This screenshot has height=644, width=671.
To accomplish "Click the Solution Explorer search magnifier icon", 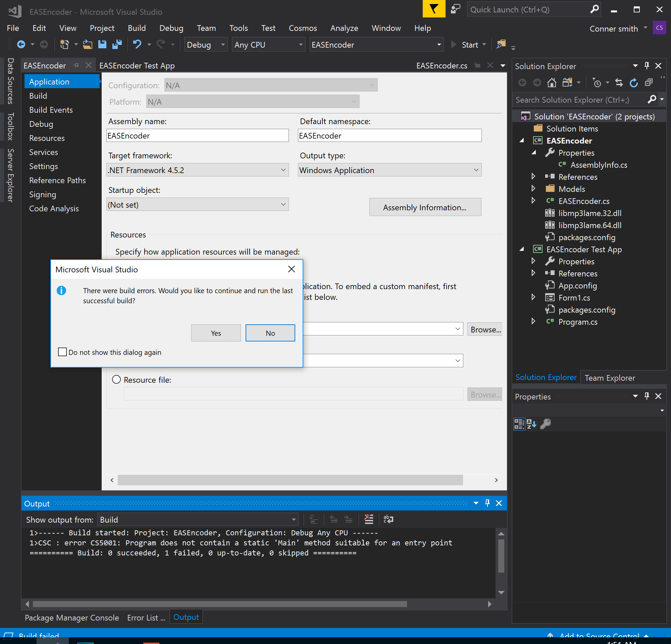I will 652,100.
